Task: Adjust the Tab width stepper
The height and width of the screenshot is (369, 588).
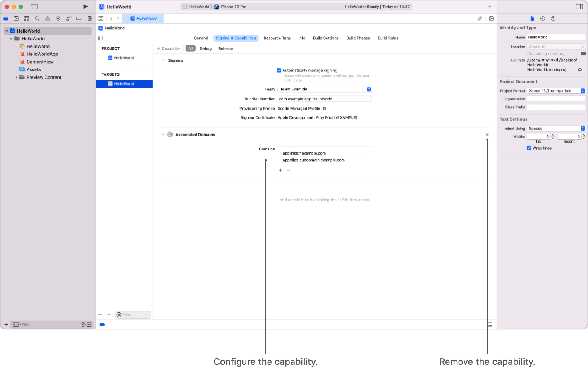Action: coord(553,136)
